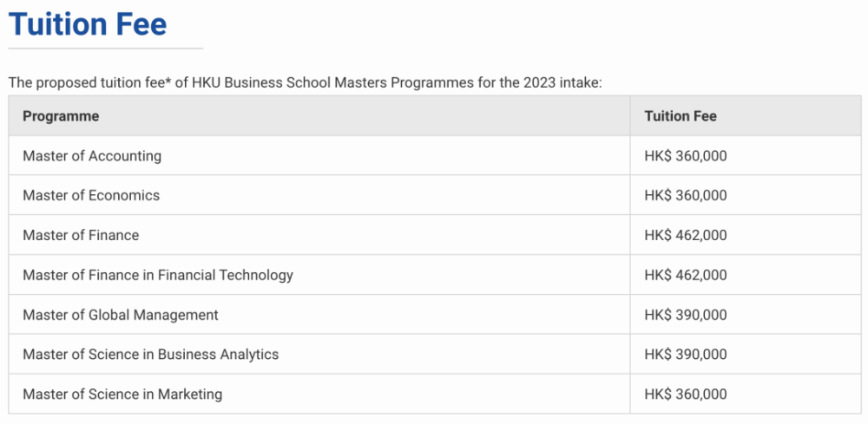
Task: Select Master of Finance in Financial Technology
Action: pos(158,275)
